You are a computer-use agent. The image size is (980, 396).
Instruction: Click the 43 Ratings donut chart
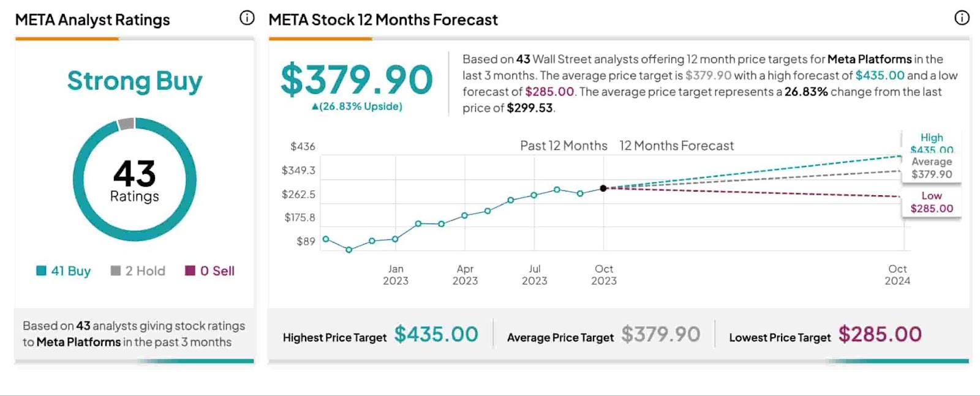(x=135, y=179)
